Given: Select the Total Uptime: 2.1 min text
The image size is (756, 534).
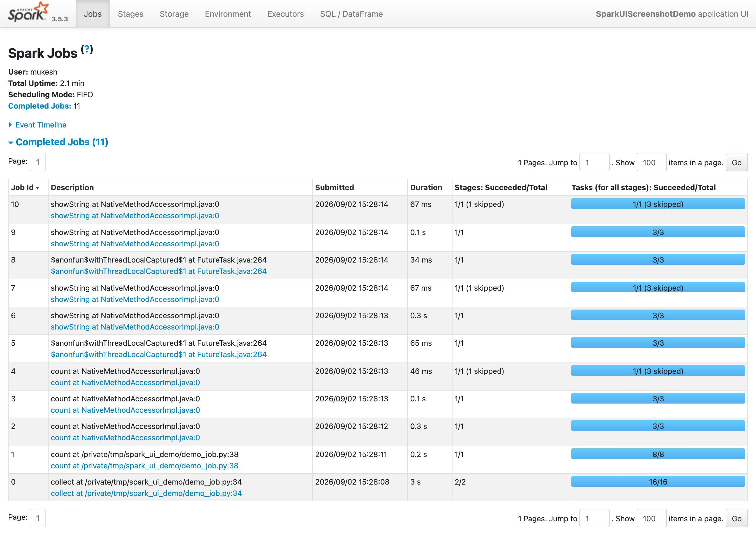Looking at the screenshot, I should [46, 83].
